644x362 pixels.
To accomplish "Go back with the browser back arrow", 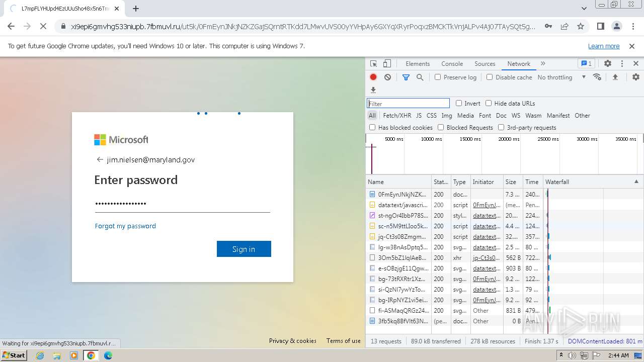I will coord(11,27).
